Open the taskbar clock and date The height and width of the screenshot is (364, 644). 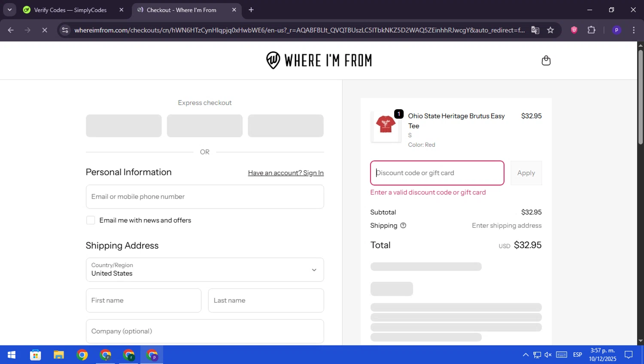coord(602,355)
